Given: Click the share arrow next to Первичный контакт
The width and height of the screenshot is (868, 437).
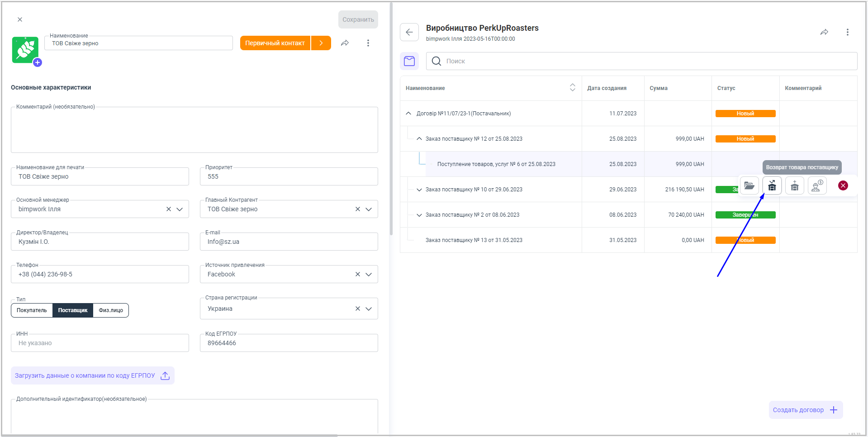Looking at the screenshot, I should pyautogui.click(x=345, y=43).
